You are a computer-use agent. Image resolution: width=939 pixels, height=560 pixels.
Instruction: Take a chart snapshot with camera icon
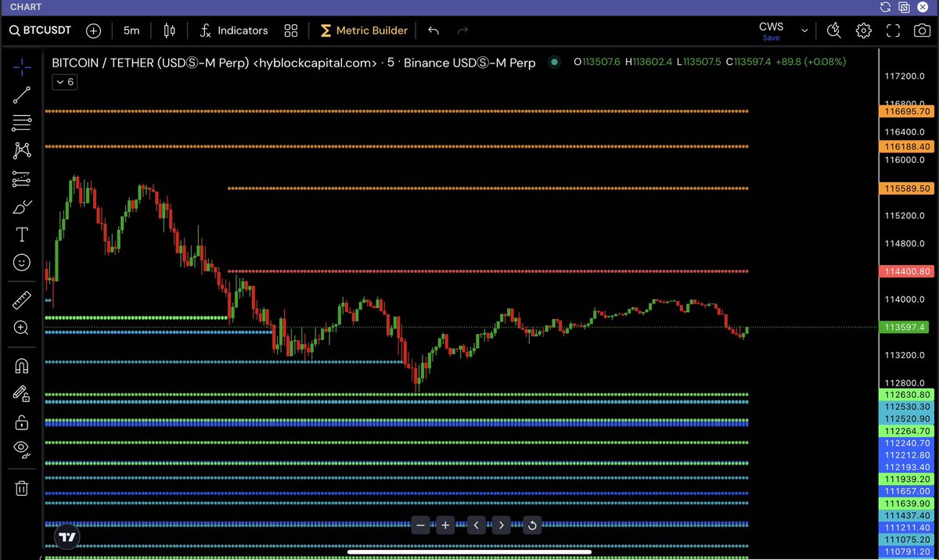(923, 31)
